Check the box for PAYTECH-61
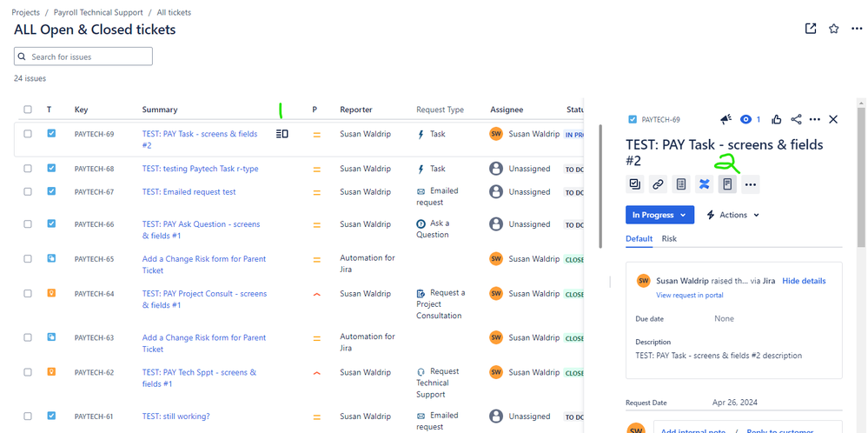The height and width of the screenshot is (433, 868). pyautogui.click(x=28, y=416)
